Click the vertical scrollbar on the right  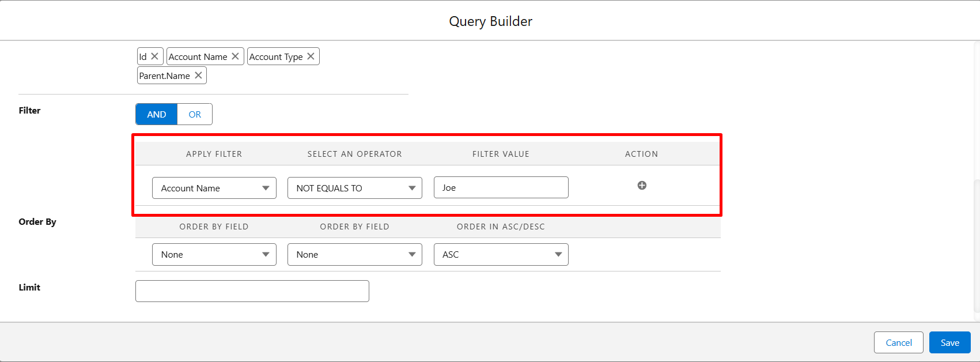(977, 247)
